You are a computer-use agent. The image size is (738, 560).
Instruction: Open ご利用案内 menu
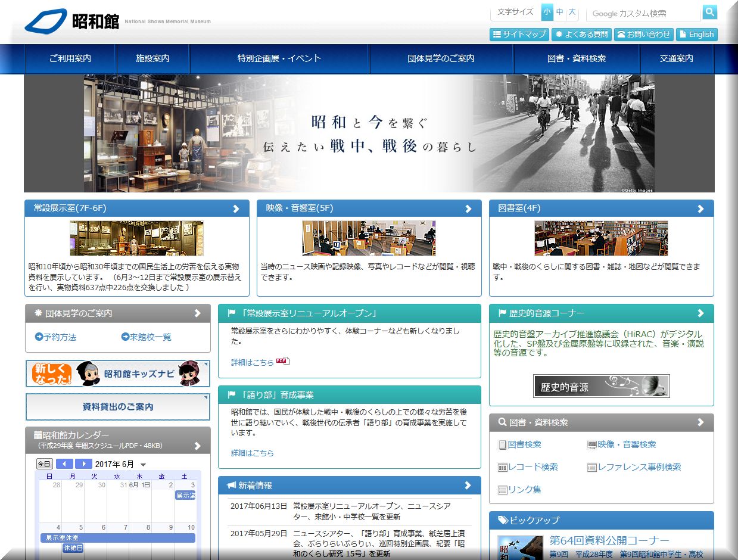point(70,58)
